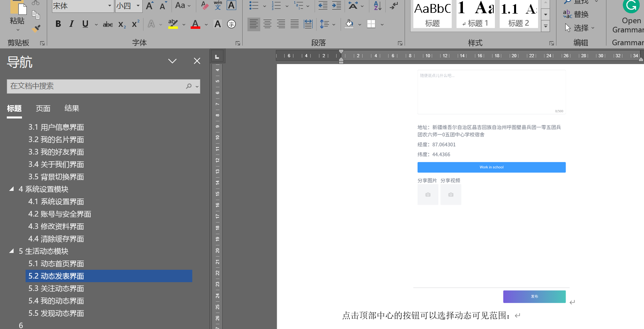Go to heading 5.3 关注动态界面

(x=56, y=289)
